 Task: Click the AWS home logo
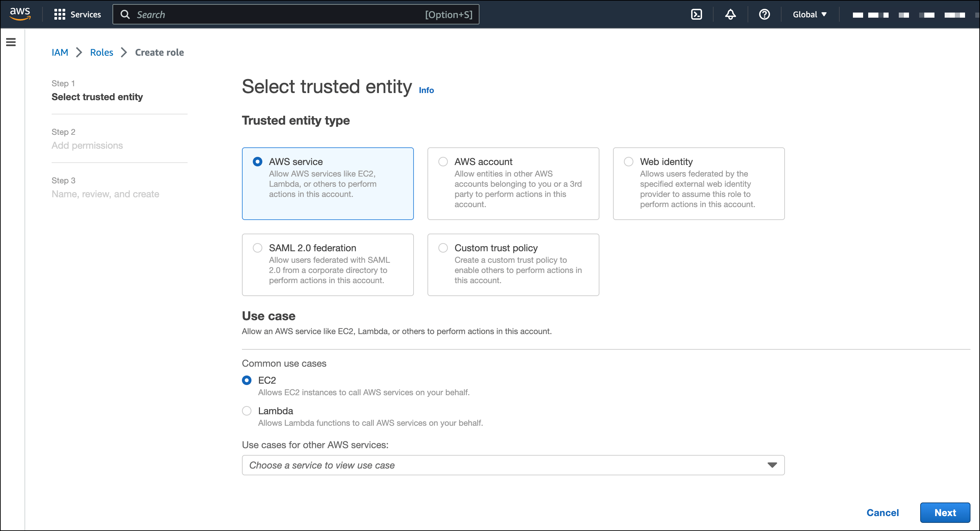pos(20,13)
